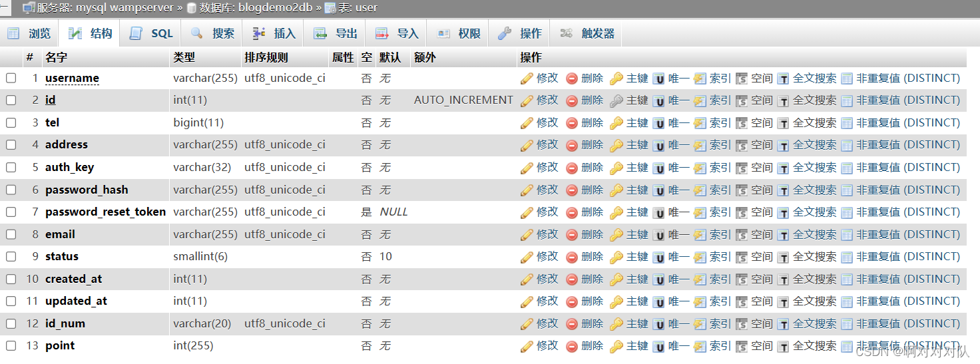Image resolution: width=980 pixels, height=364 pixels.
Task: Click 删除 link for updated_at row
Action: pos(592,301)
